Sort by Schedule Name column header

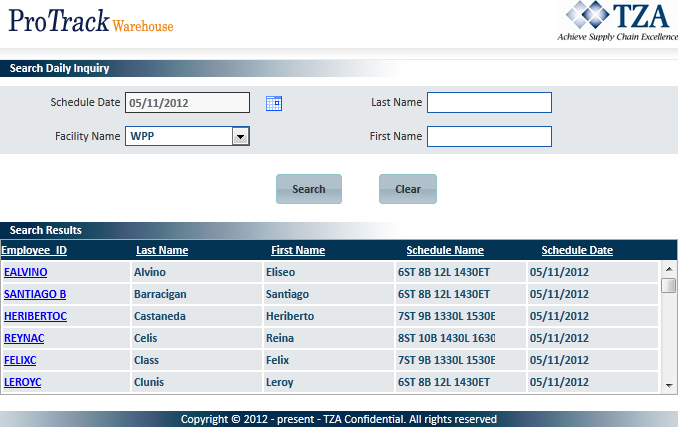[x=445, y=250]
